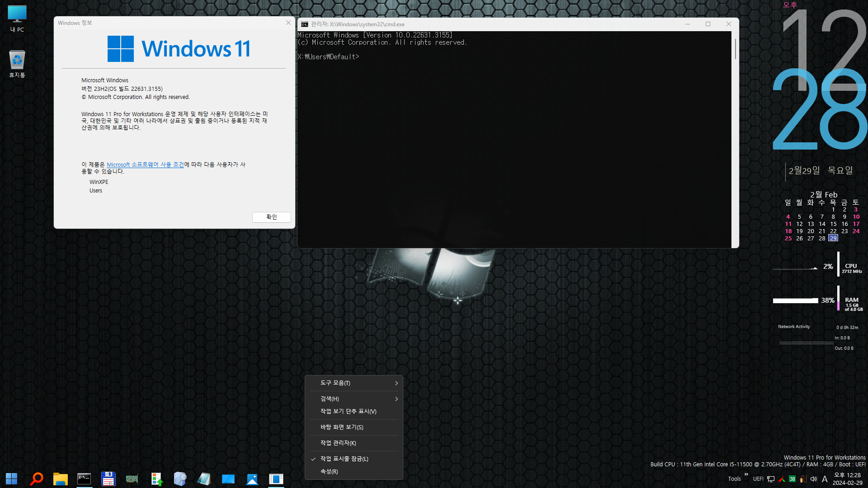Open the green circuit board icon on taskbar
Image resolution: width=868 pixels, height=488 pixels.
132,479
